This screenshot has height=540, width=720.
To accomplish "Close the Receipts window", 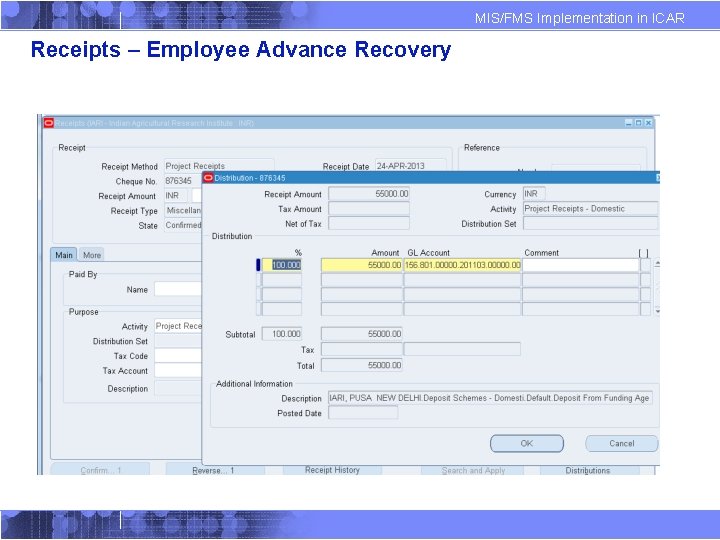I will click(648, 123).
